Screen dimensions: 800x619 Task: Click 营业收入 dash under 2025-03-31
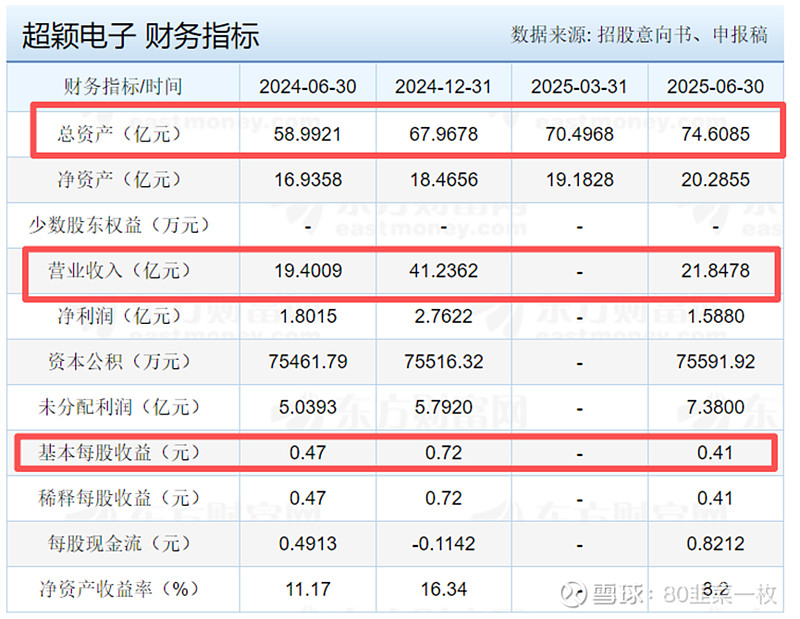coord(580,273)
